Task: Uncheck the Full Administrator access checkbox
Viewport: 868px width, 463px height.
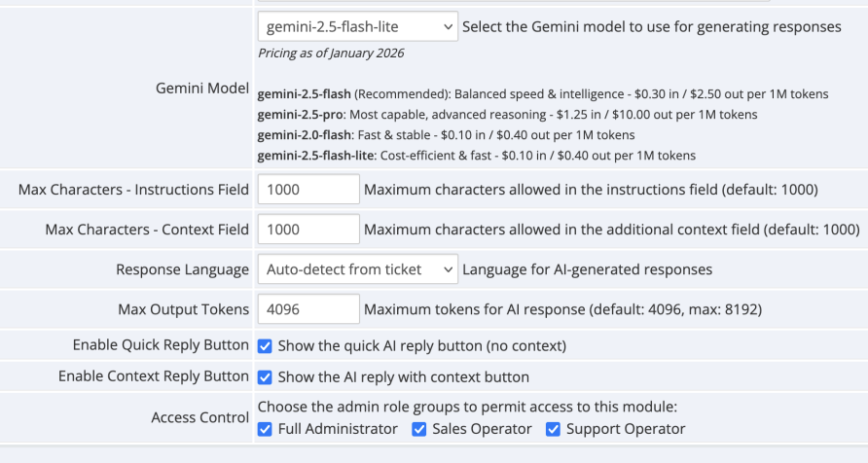Action: (x=265, y=429)
